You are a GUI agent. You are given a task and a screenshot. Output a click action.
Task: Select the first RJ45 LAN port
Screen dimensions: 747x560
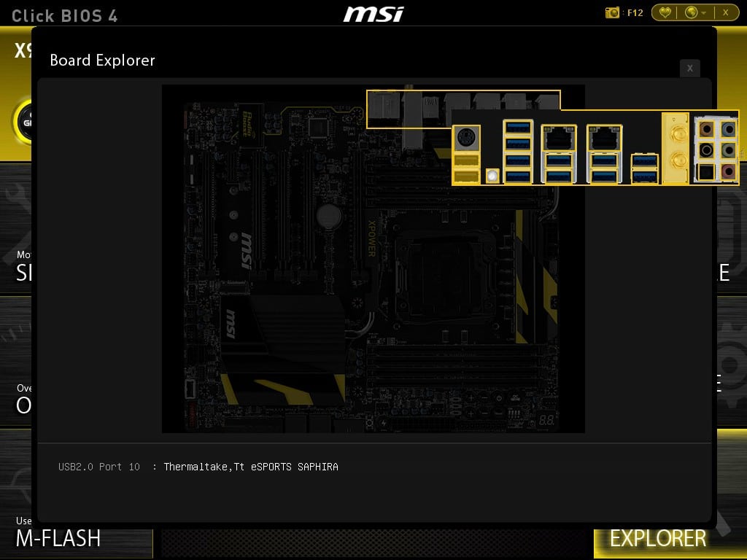coord(559,137)
